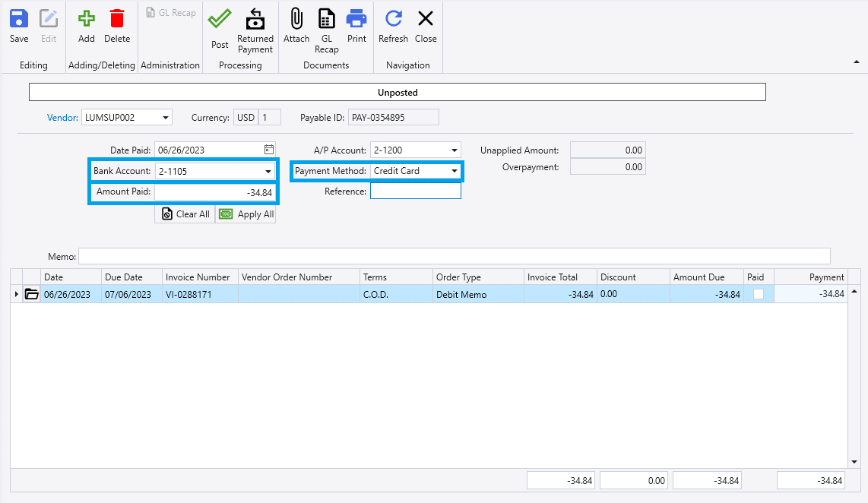868x503 pixels.
Task: Post the payment with the checkmark icon
Action: pyautogui.click(x=220, y=19)
